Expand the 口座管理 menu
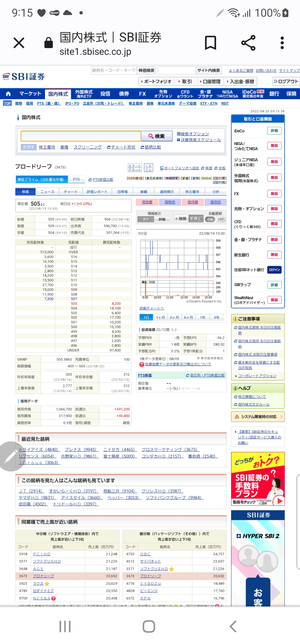The height and width of the screenshot is (644, 300). (210, 81)
